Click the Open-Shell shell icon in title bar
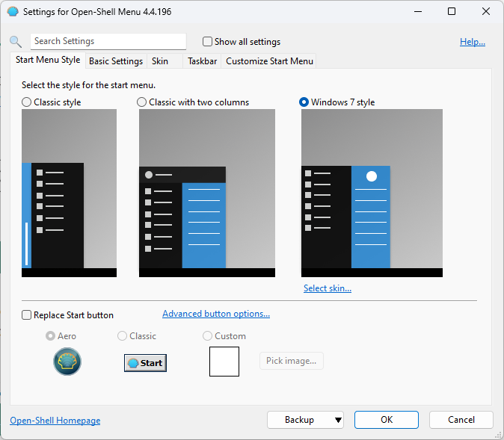 tap(13, 11)
